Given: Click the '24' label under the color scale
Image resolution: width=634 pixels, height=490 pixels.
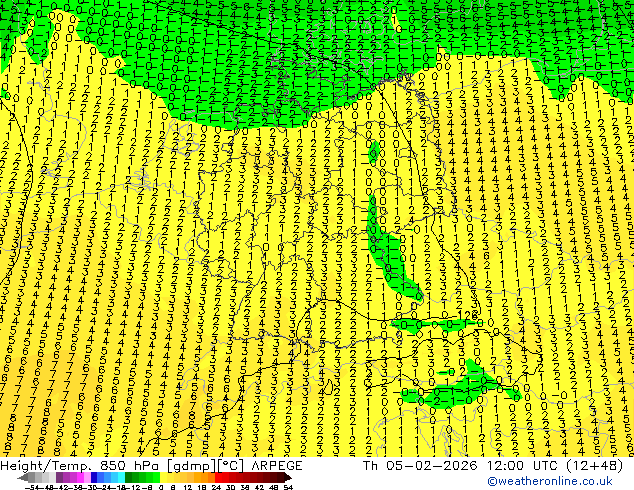Looking at the screenshot, I should pyautogui.click(x=216, y=487).
